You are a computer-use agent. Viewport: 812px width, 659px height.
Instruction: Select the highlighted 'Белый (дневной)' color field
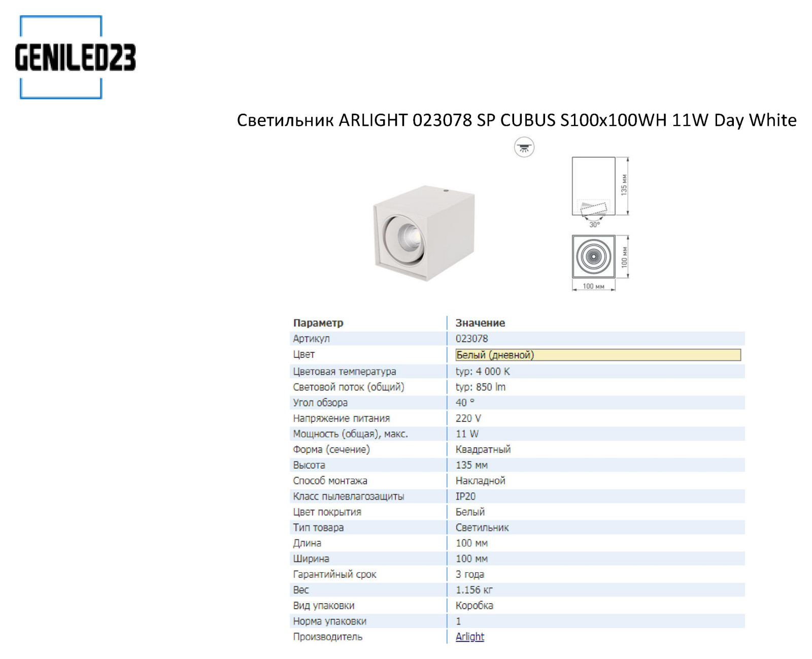pyautogui.click(x=597, y=355)
